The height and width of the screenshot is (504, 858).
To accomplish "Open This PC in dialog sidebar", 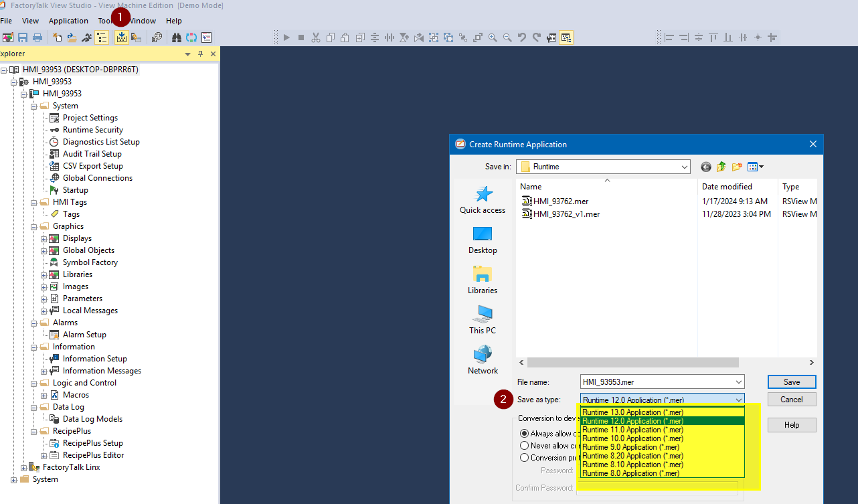I will pos(483,321).
